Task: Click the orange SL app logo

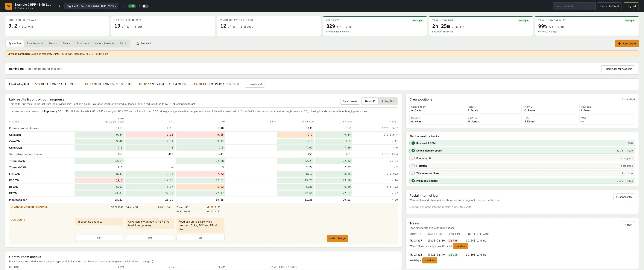Action: coord(9,6)
